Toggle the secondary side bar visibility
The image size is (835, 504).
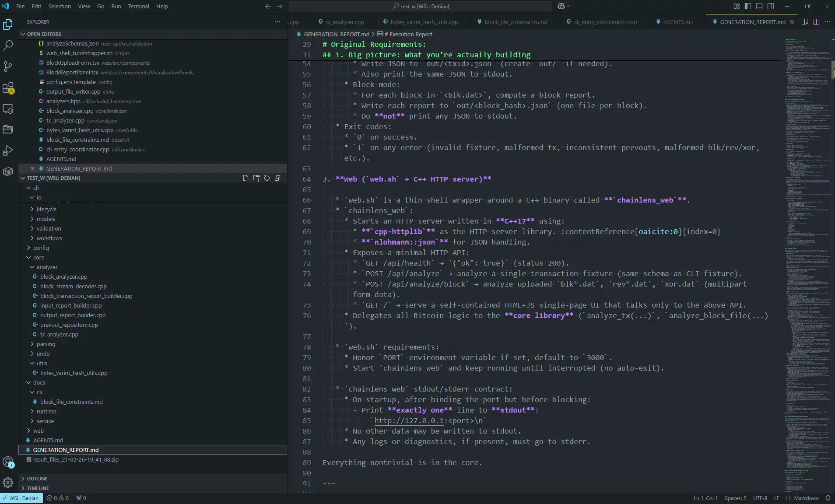pyautogui.click(x=771, y=6)
